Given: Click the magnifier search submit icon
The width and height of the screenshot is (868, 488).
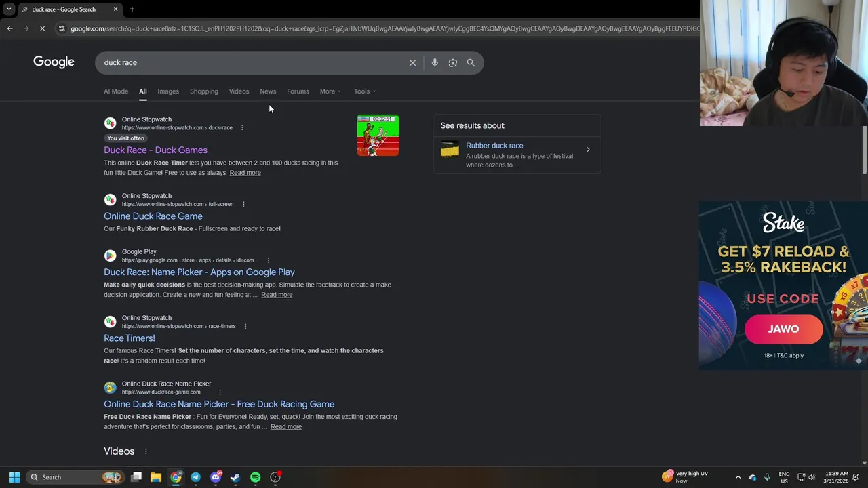Looking at the screenshot, I should [x=471, y=62].
